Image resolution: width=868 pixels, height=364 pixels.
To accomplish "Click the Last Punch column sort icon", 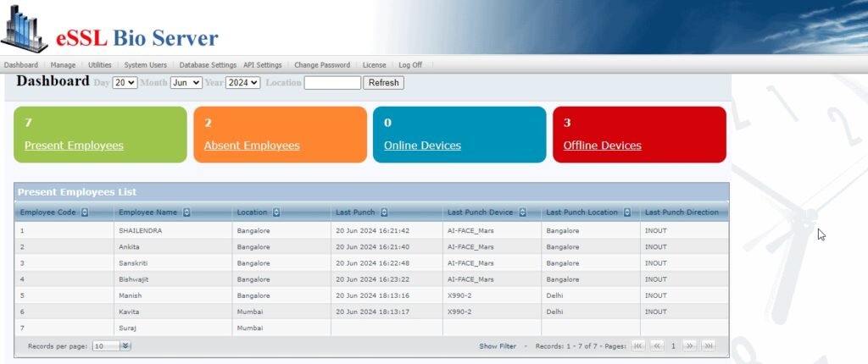I will 384,212.
